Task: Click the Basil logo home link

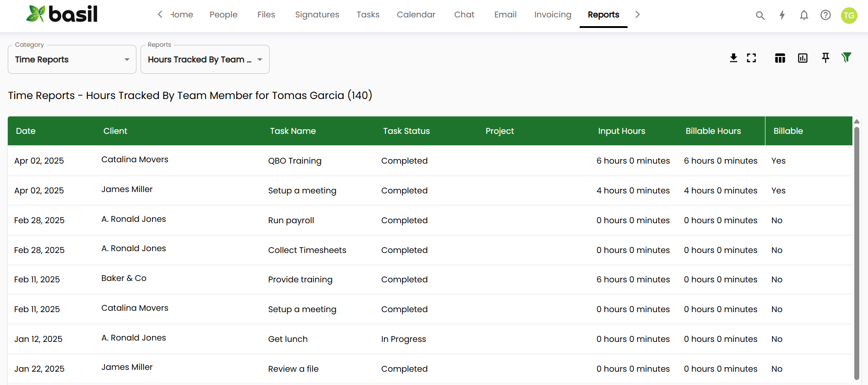Action: 62,14
